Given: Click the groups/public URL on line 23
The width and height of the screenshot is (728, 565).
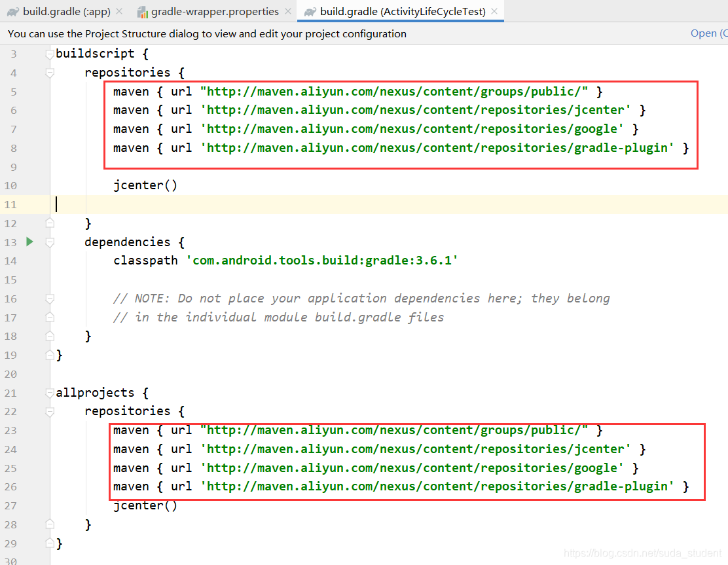Looking at the screenshot, I should point(394,430).
